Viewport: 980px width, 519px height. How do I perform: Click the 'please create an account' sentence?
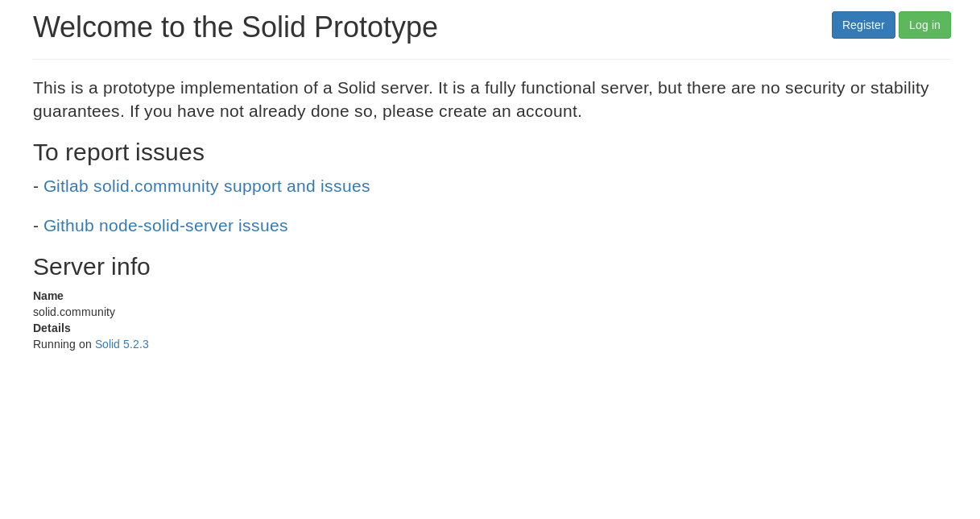click(482, 111)
